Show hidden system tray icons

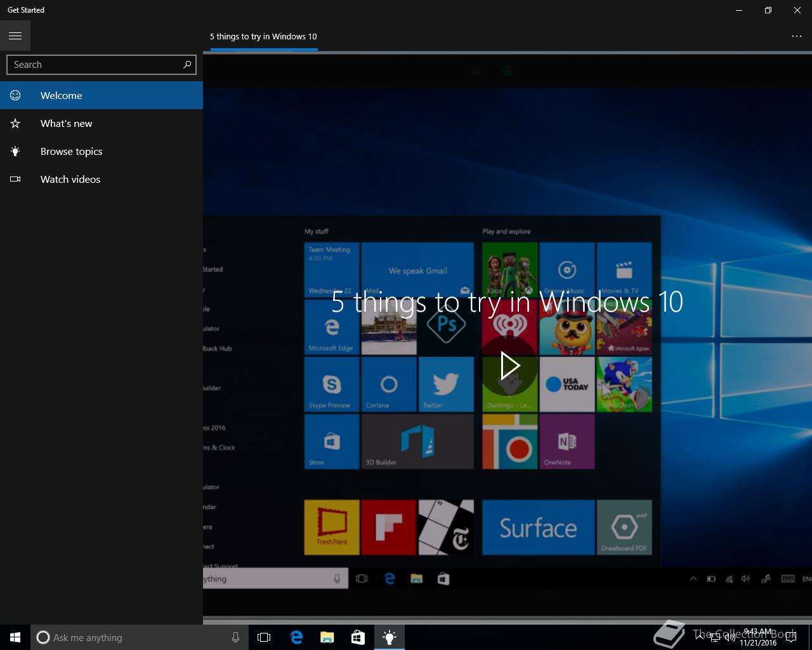(700, 637)
